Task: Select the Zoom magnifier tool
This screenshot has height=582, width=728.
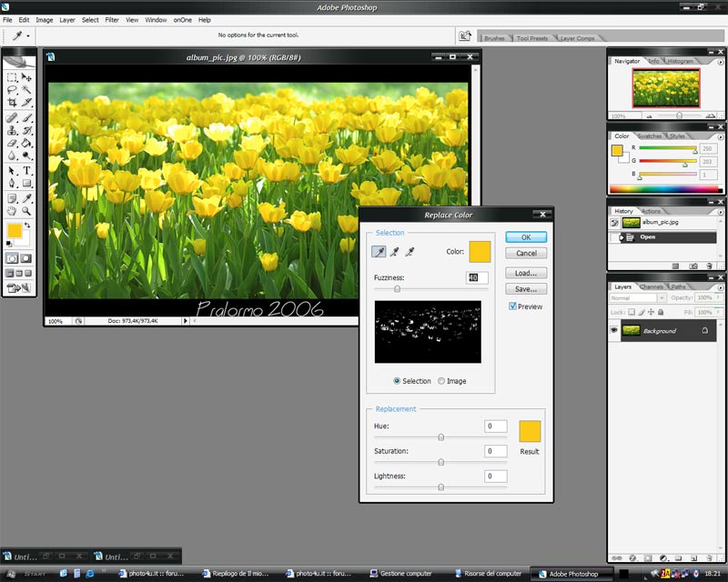Action: click(27, 210)
